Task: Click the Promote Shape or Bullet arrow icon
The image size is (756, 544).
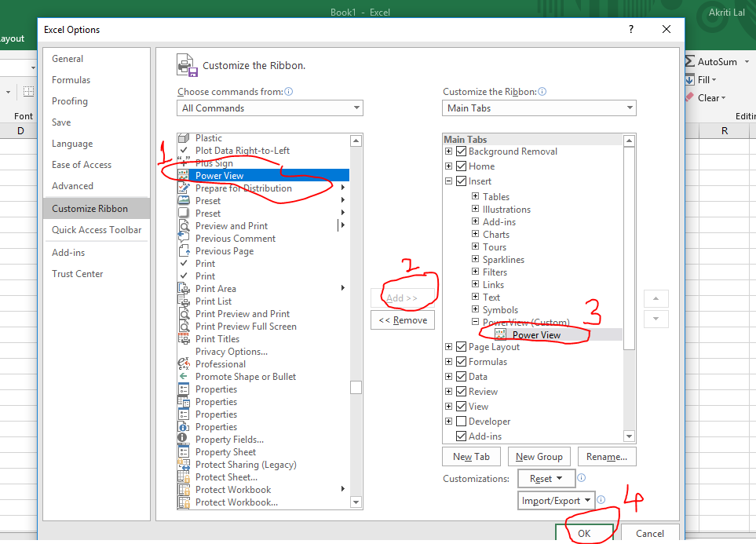Action: [183, 376]
